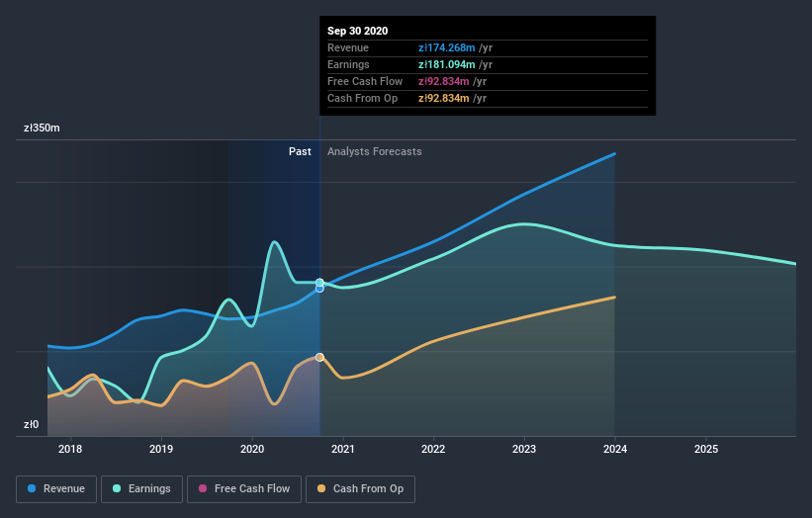Screen dimensions: 812x518
Task: Toggle the Revenue legend series
Action: 56,489
